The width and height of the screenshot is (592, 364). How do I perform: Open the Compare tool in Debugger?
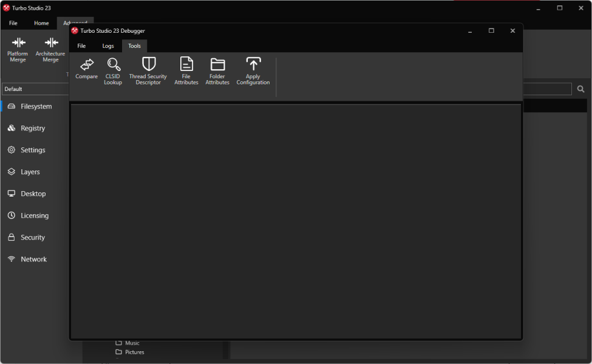point(86,69)
